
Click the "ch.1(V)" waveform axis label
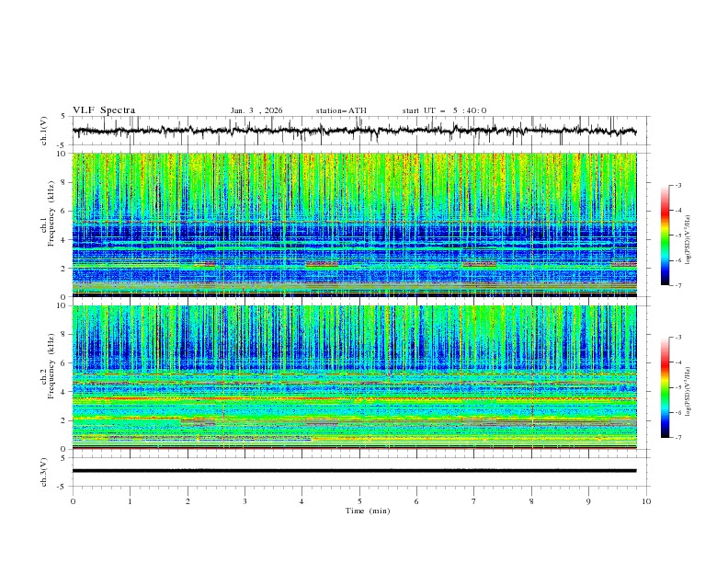44,131
